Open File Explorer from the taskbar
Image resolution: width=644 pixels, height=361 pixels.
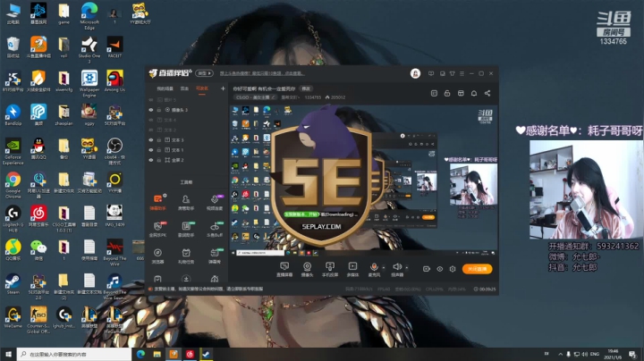pyautogui.click(x=157, y=354)
